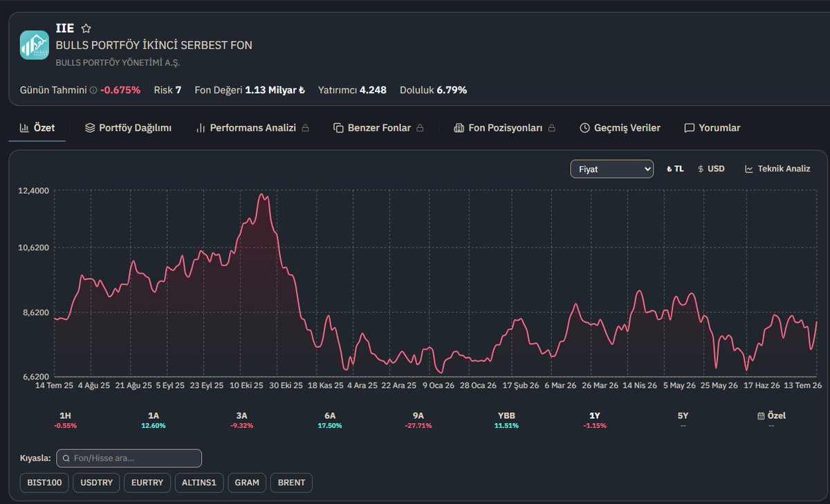The width and height of the screenshot is (830, 504).
Task: Switch chart currency to TL
Action: click(675, 169)
